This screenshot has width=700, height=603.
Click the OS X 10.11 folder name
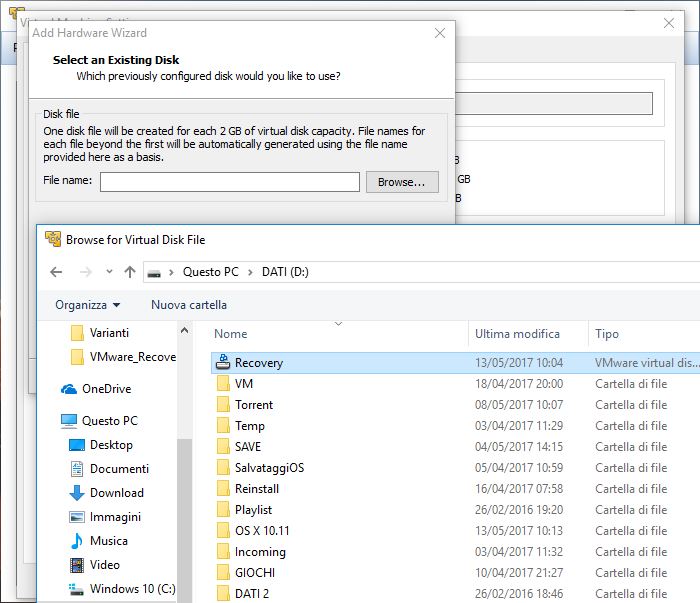262,531
